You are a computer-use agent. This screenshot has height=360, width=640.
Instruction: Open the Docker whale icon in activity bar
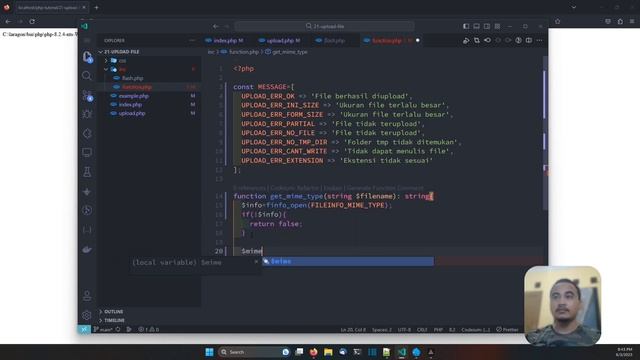coord(87,249)
